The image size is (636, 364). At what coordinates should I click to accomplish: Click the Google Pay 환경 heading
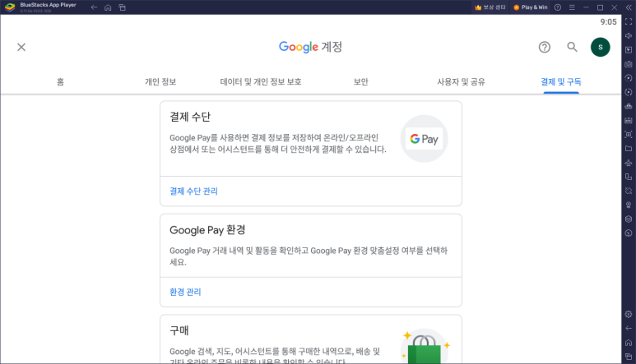[207, 230]
